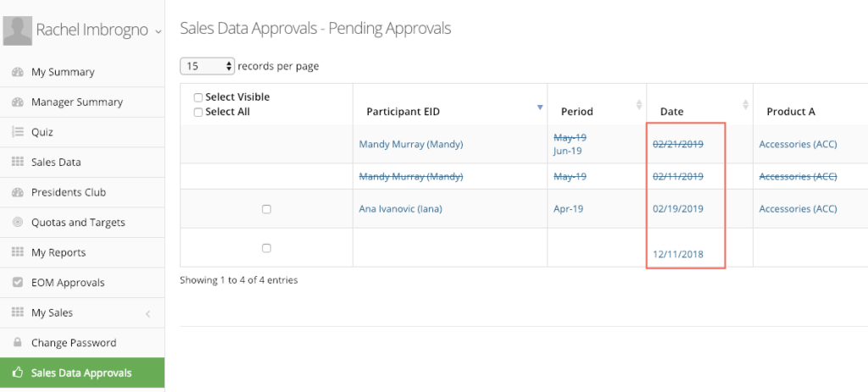This screenshot has width=868, height=392.
Task: Open the Ana Ivanovic (Iana) participant link
Action: pyautogui.click(x=401, y=209)
